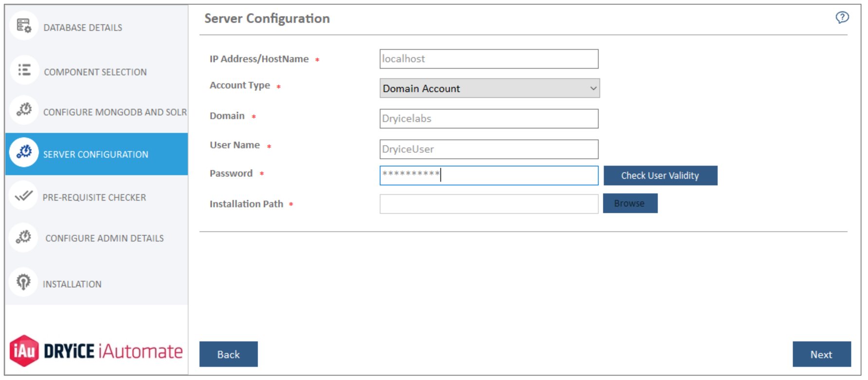
Task: Open the help question mark icon
Action: [x=842, y=17]
